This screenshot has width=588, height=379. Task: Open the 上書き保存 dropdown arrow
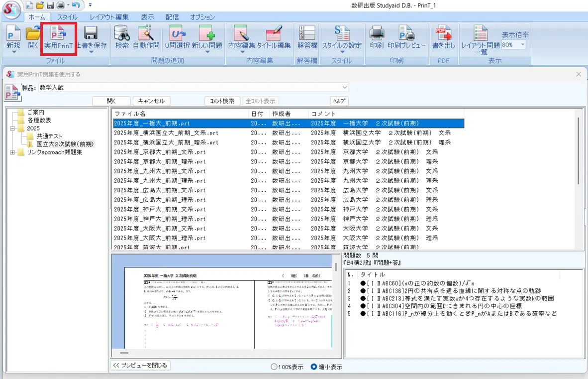pyautogui.click(x=91, y=52)
